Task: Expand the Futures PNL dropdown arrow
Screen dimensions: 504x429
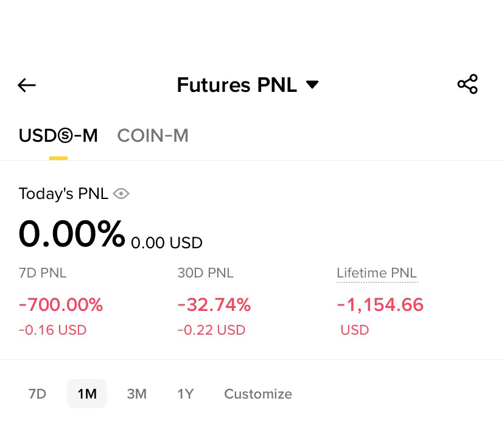Action: click(x=312, y=85)
